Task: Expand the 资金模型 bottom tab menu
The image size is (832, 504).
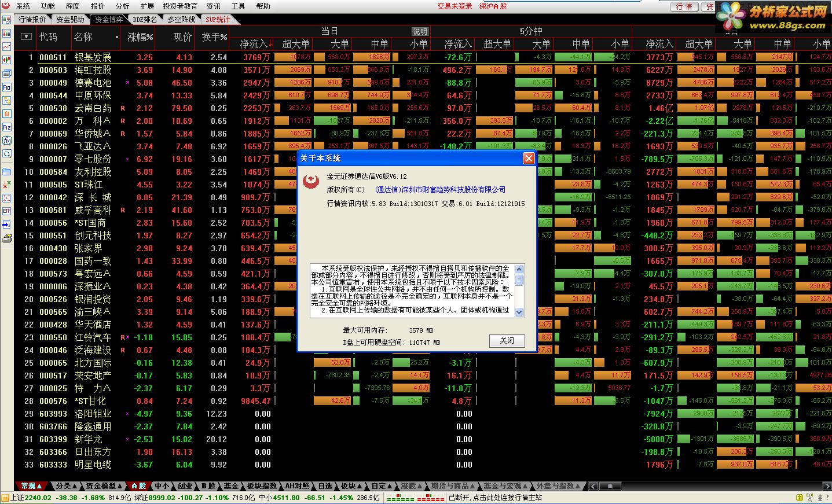Action: [x=103, y=486]
